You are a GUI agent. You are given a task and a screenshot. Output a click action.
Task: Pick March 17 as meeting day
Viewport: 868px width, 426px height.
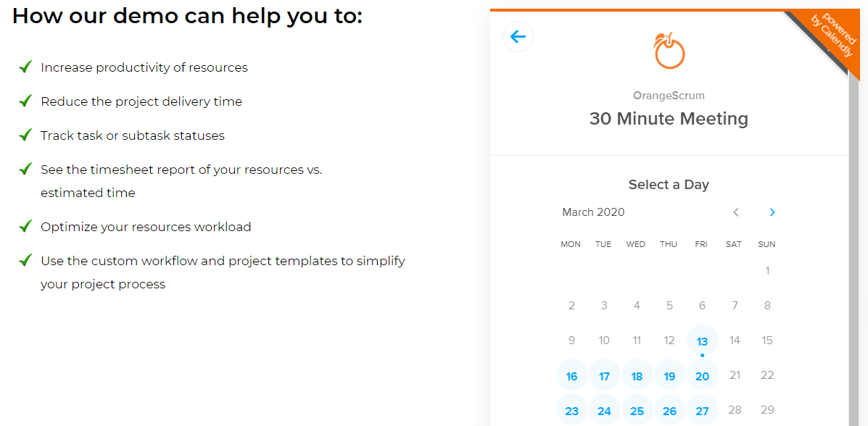coord(604,375)
